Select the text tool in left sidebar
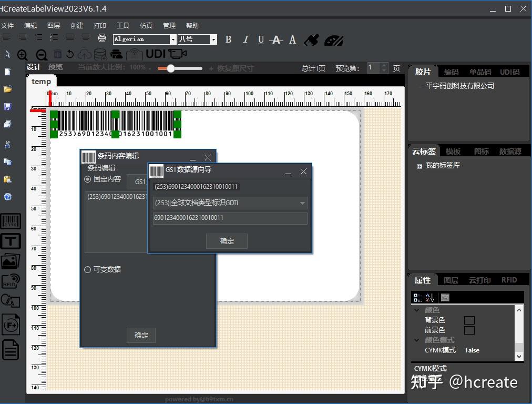 click(11, 241)
